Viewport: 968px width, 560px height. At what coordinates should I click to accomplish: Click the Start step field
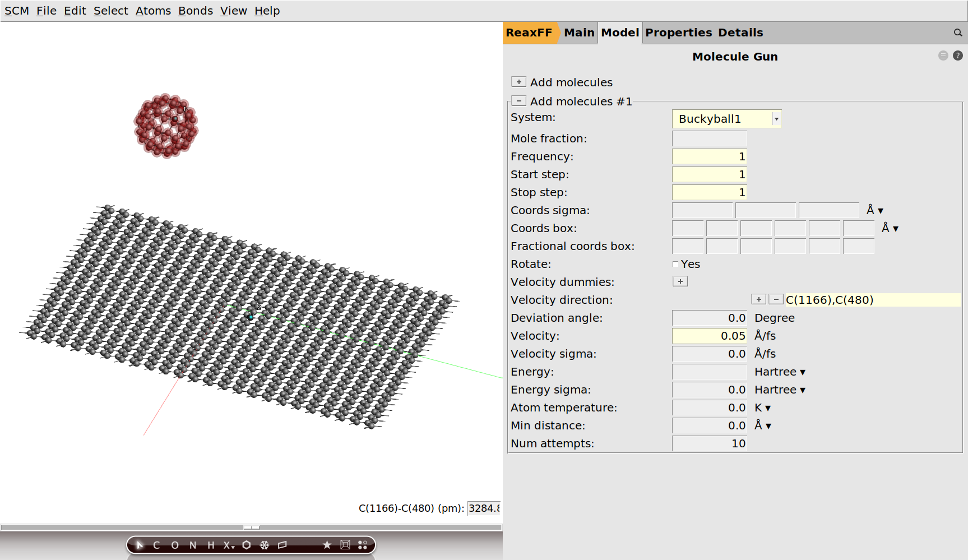[x=710, y=174]
